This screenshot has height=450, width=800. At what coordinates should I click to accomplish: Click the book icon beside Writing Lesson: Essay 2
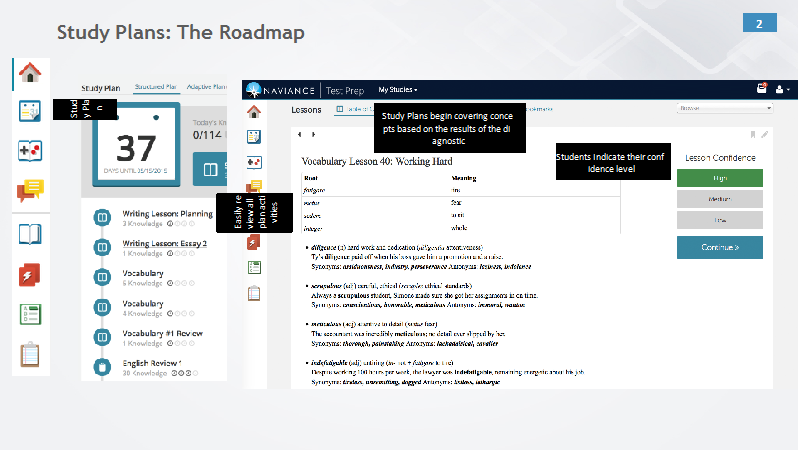coord(102,247)
